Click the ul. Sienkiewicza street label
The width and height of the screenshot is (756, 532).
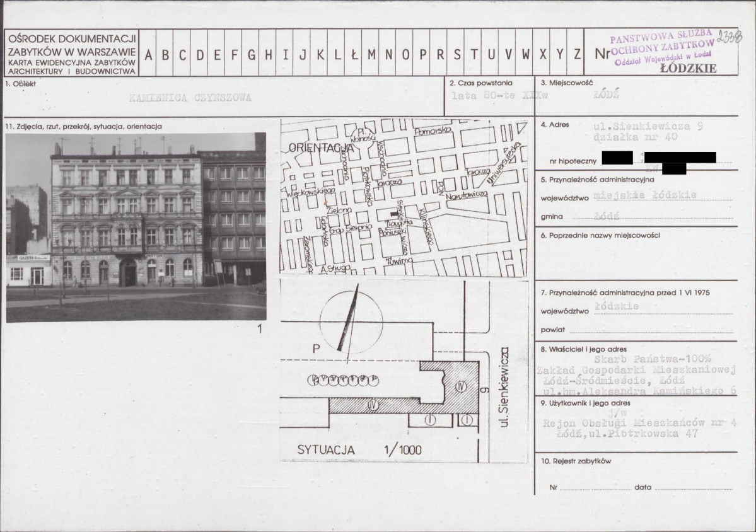503,387
